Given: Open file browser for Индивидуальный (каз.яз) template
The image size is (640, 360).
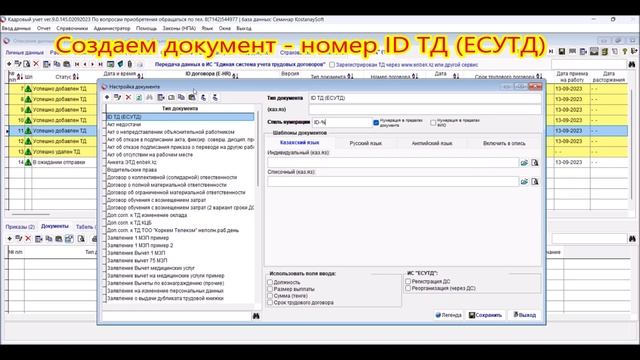Looking at the screenshot, I should point(524,162).
